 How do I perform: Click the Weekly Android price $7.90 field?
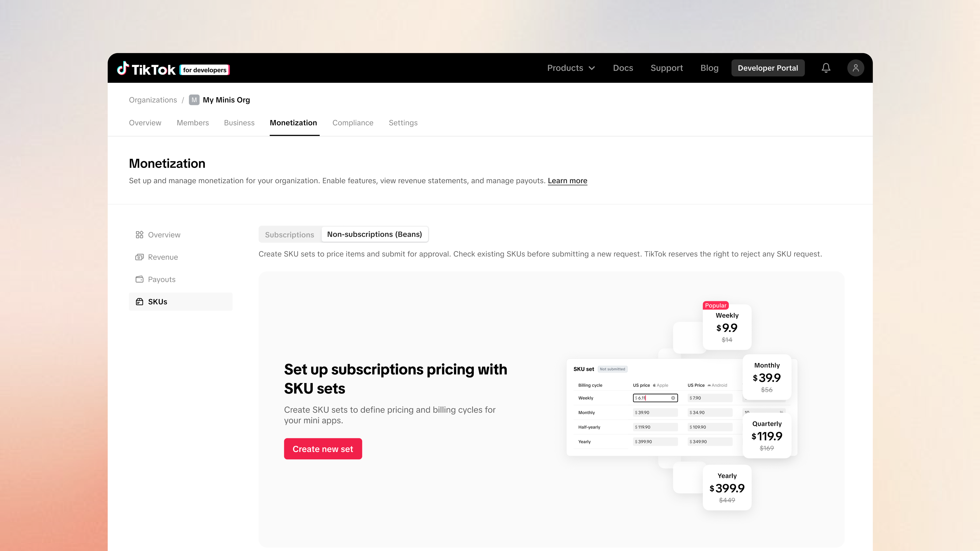pyautogui.click(x=710, y=398)
